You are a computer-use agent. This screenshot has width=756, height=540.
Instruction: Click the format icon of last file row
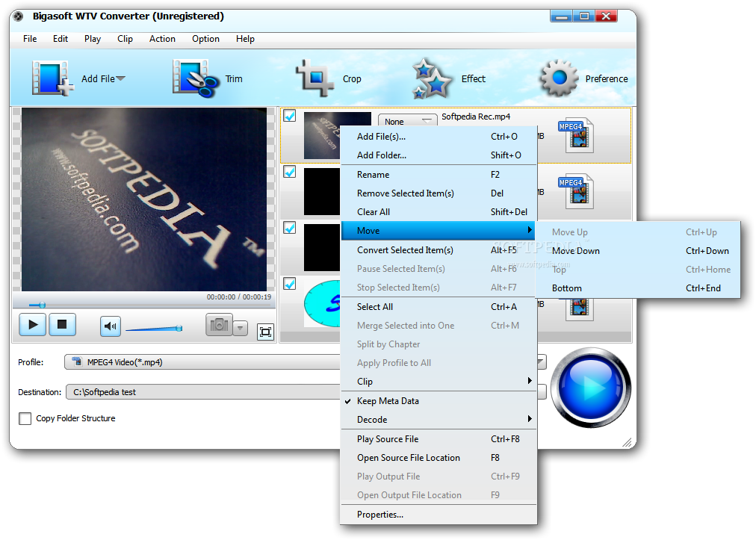tap(579, 309)
